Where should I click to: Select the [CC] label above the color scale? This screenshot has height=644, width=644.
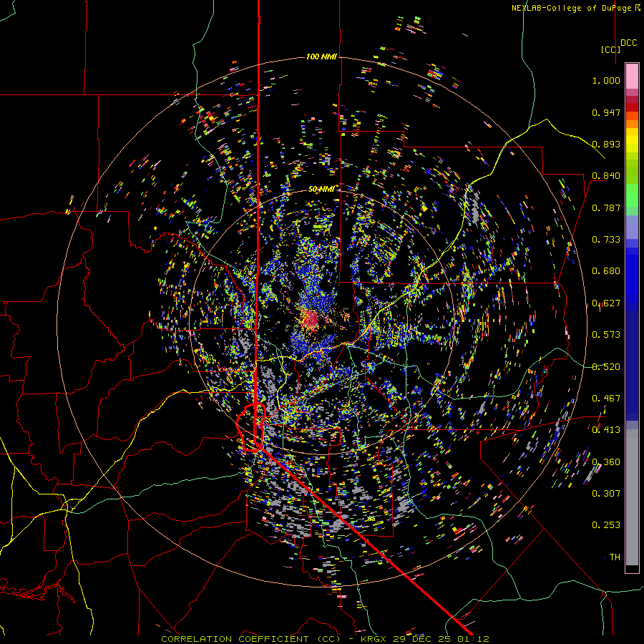click(x=610, y=49)
